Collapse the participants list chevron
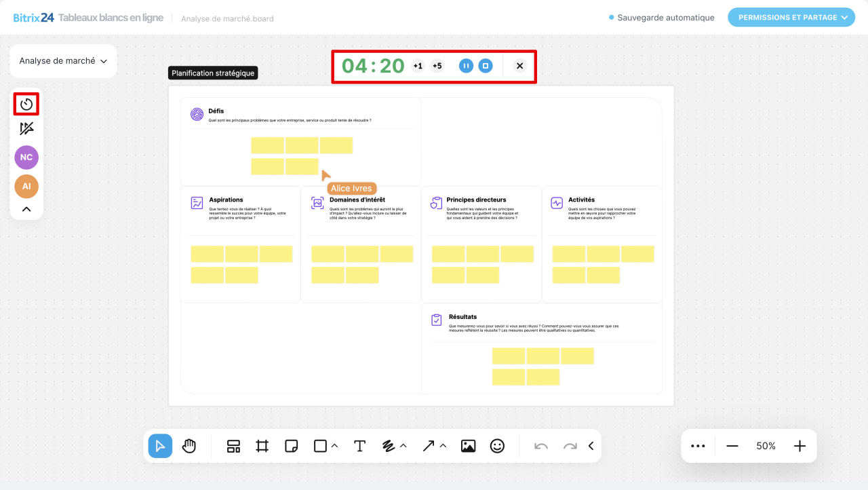 point(26,209)
